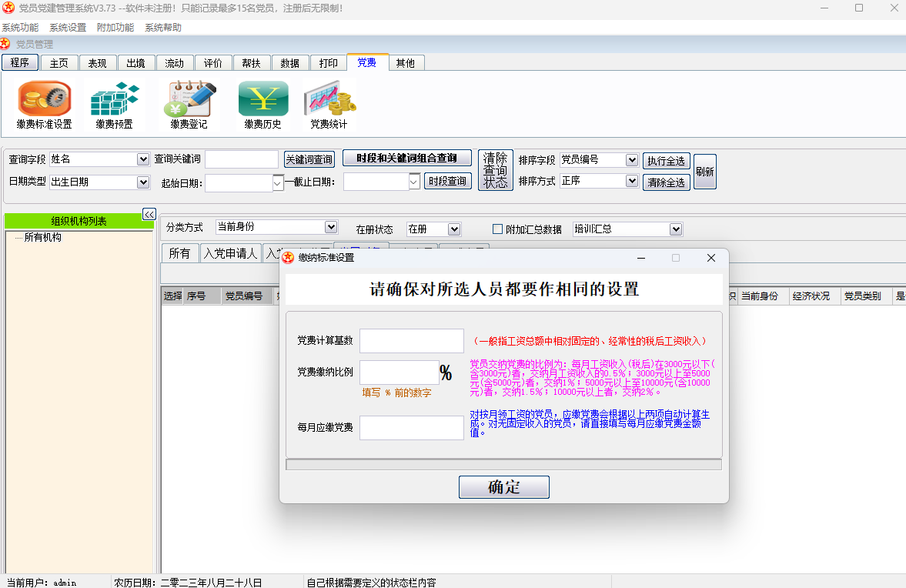Expand the 查询字段 dropdown
This screenshot has width=906, height=588.
142,159
